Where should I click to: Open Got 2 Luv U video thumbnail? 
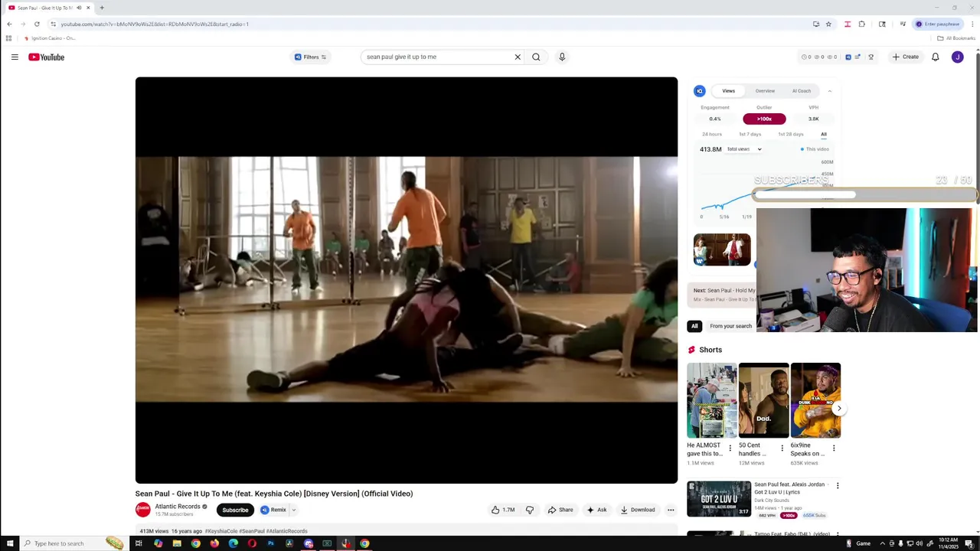(719, 499)
